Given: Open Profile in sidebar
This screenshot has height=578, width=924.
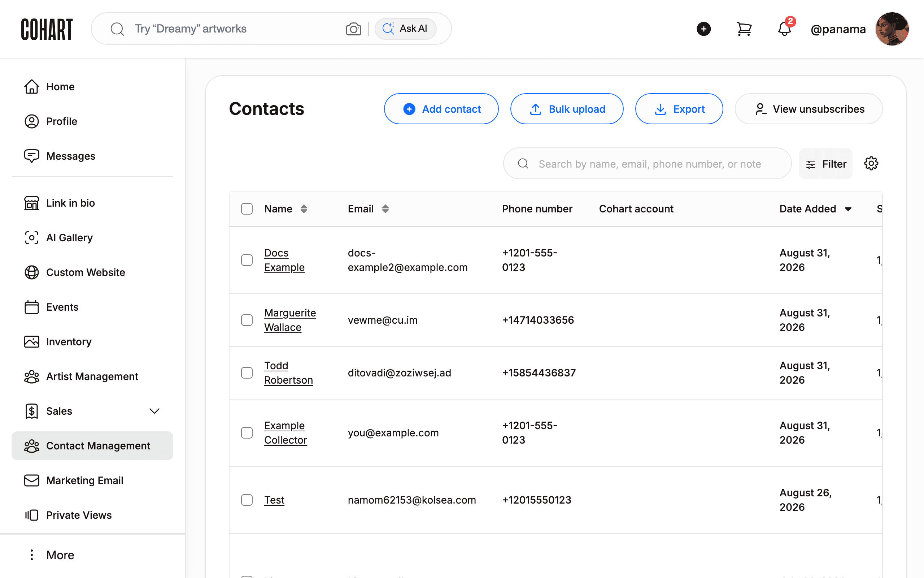Looking at the screenshot, I should pos(92,122).
